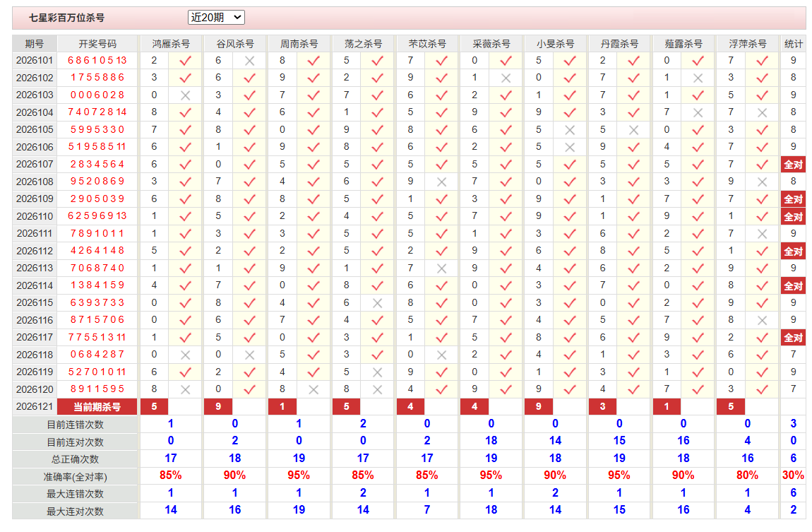Click the cross mark under 丹霞杀号 for 2026105
The width and height of the screenshot is (812, 532).
pos(634,130)
